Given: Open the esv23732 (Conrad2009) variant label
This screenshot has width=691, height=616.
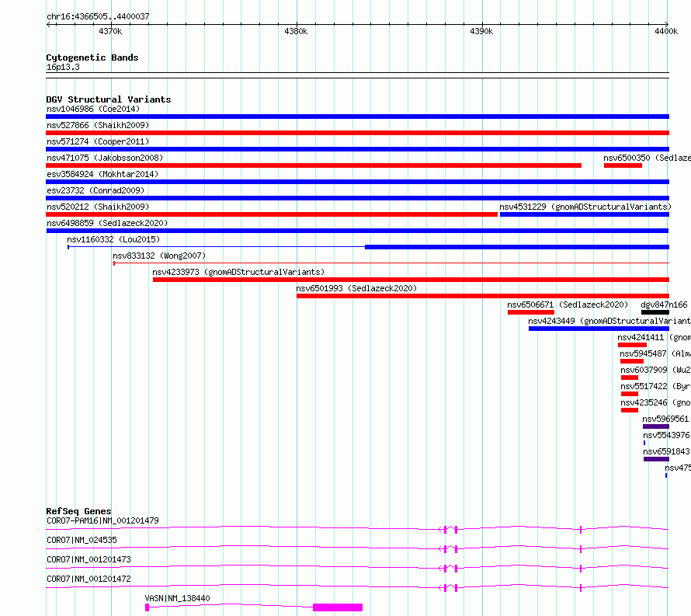Looking at the screenshot, I should (95, 190).
